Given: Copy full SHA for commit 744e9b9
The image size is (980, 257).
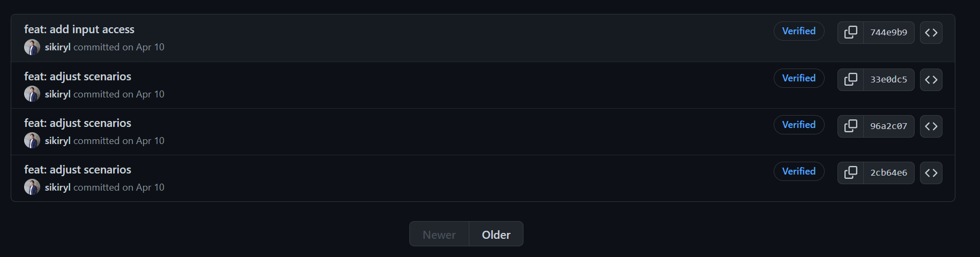Looking at the screenshot, I should click(x=850, y=33).
